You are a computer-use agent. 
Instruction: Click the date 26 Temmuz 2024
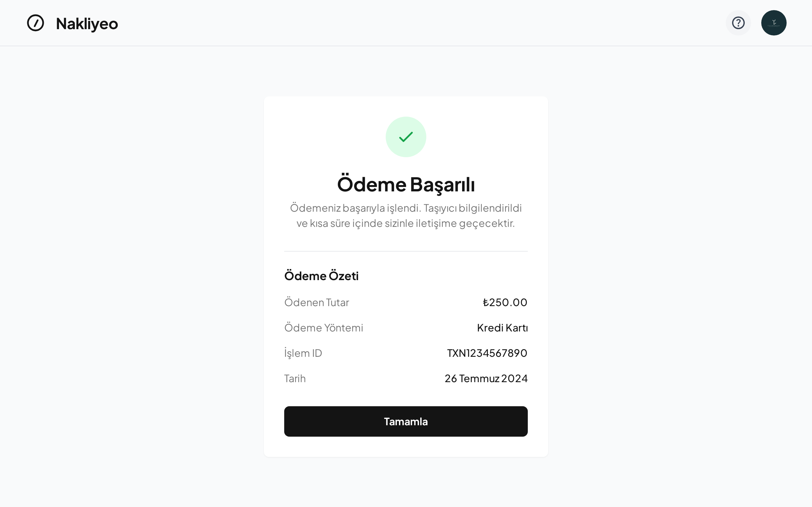[x=486, y=379]
